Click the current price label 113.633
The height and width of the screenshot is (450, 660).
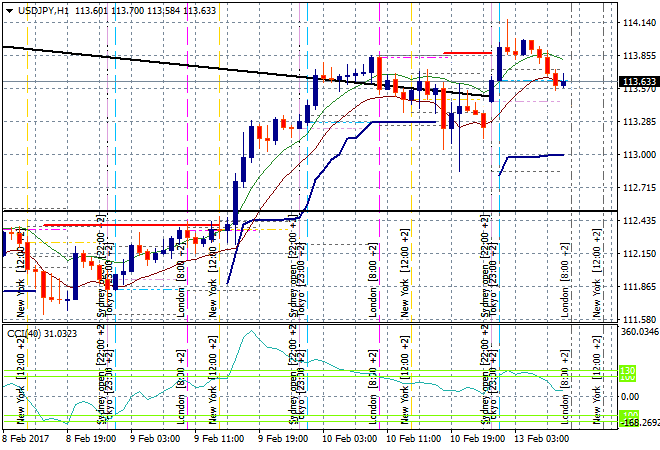pos(637,82)
